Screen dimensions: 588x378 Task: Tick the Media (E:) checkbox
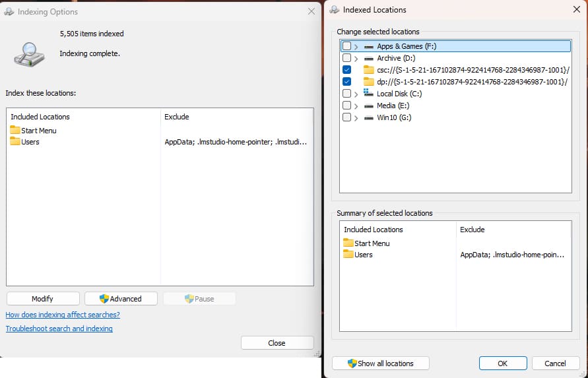click(x=346, y=106)
